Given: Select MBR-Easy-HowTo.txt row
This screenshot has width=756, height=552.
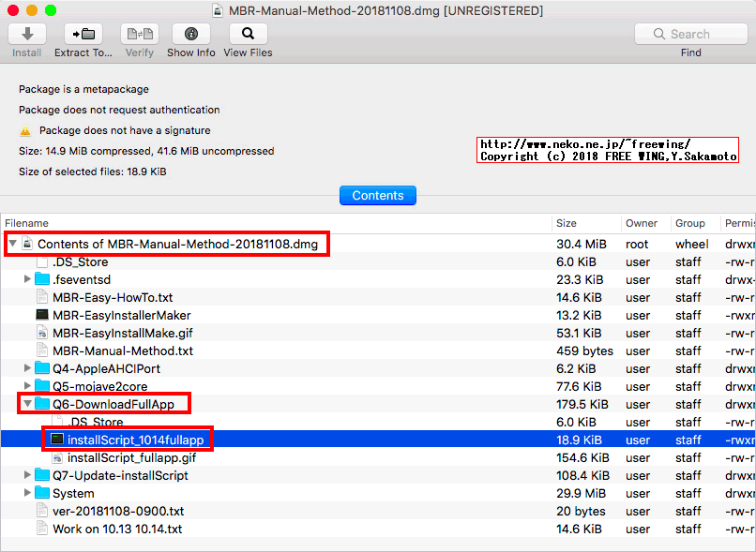Looking at the screenshot, I should coord(378,297).
